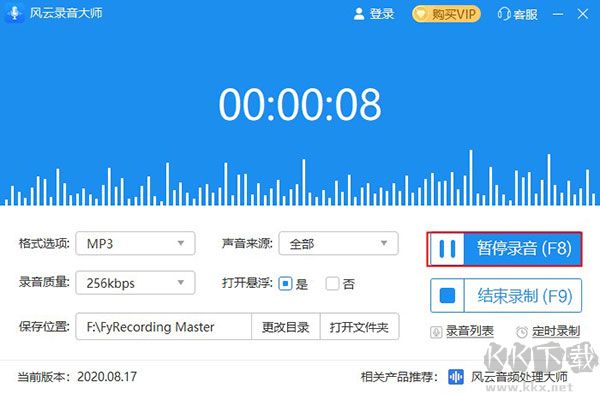Click the 00:00:08 recording timer

point(300,104)
